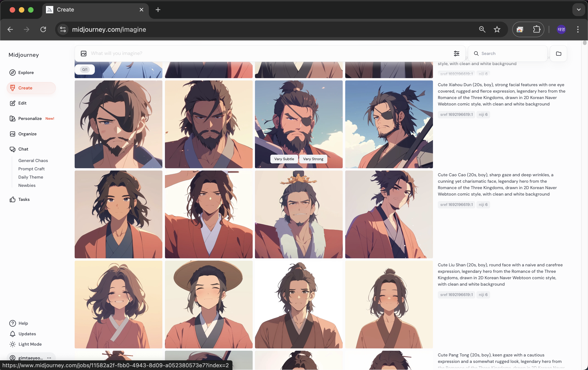Open the Help menu

(19, 323)
